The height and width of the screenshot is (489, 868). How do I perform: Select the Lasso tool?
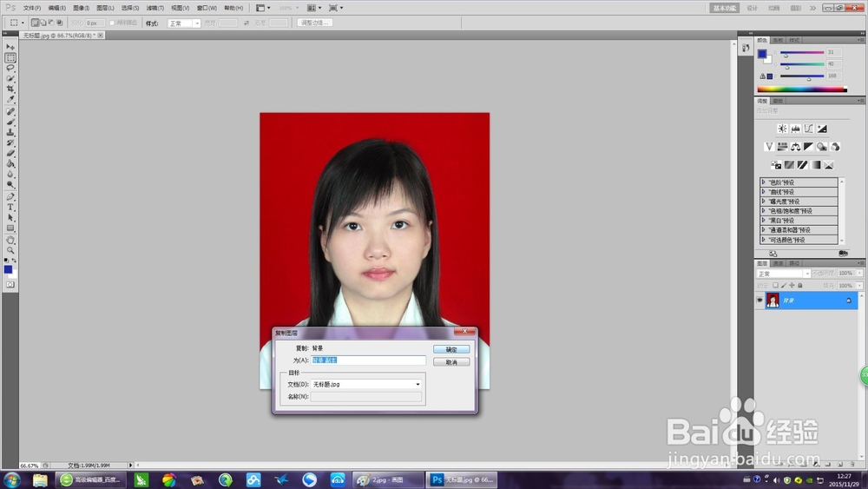10,68
